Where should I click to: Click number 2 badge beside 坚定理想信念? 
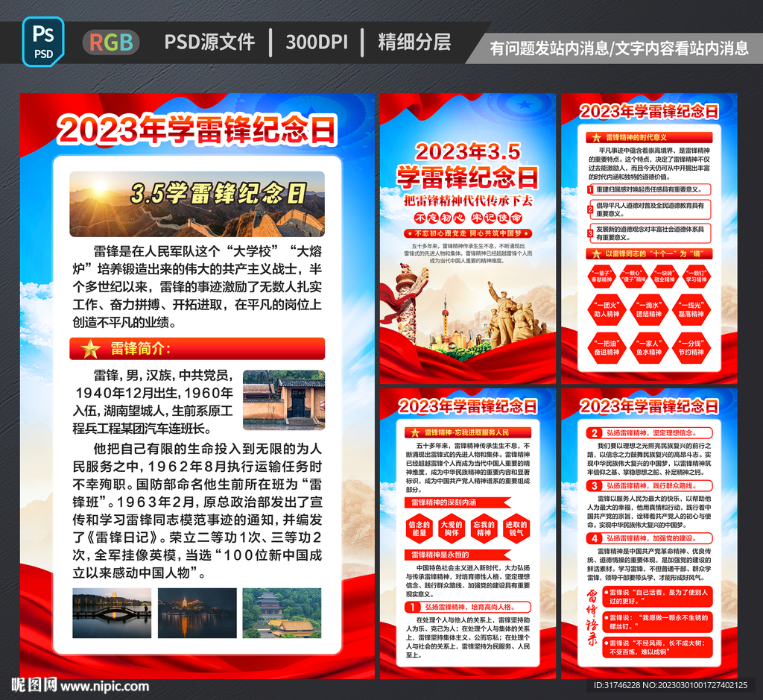594,433
